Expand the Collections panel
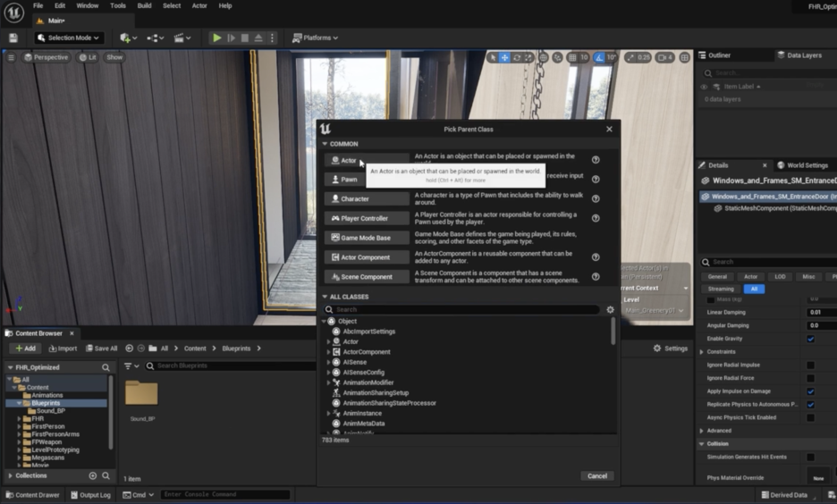 [10, 475]
